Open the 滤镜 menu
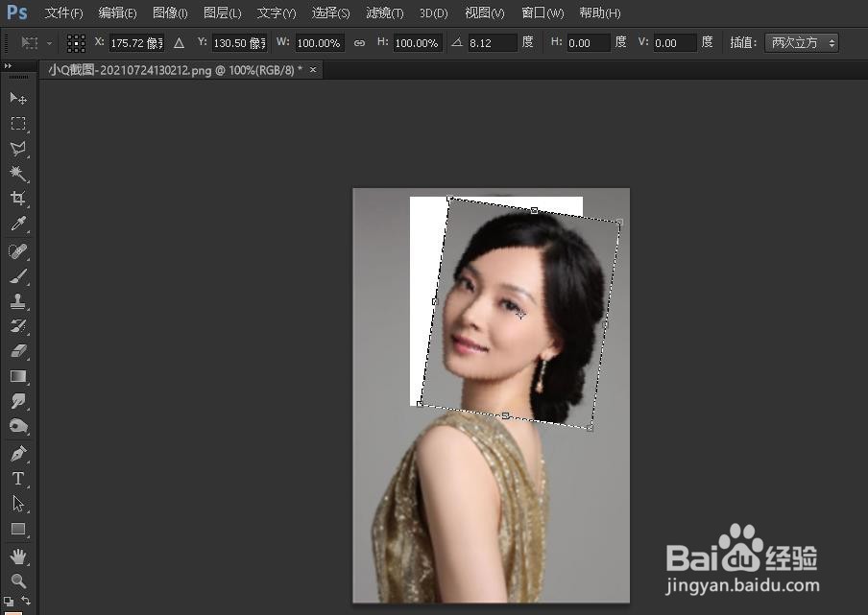Screen dimensions: 868x615 pyautogui.click(x=383, y=12)
